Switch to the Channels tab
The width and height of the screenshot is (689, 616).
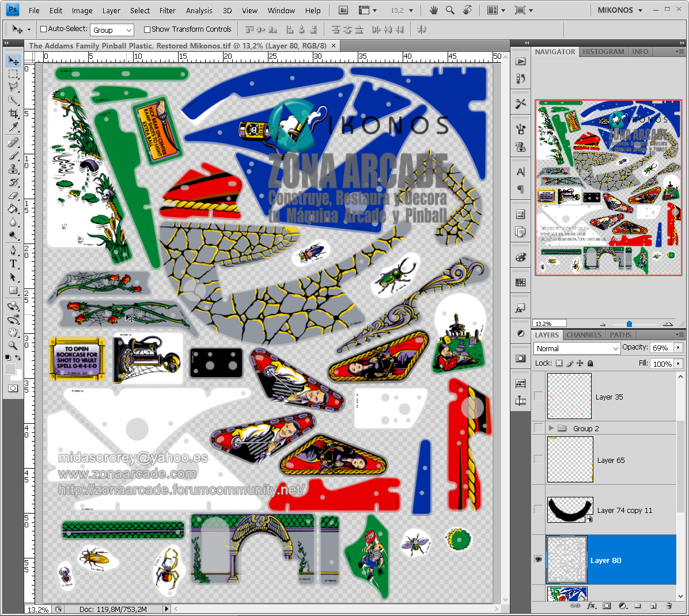tap(584, 335)
